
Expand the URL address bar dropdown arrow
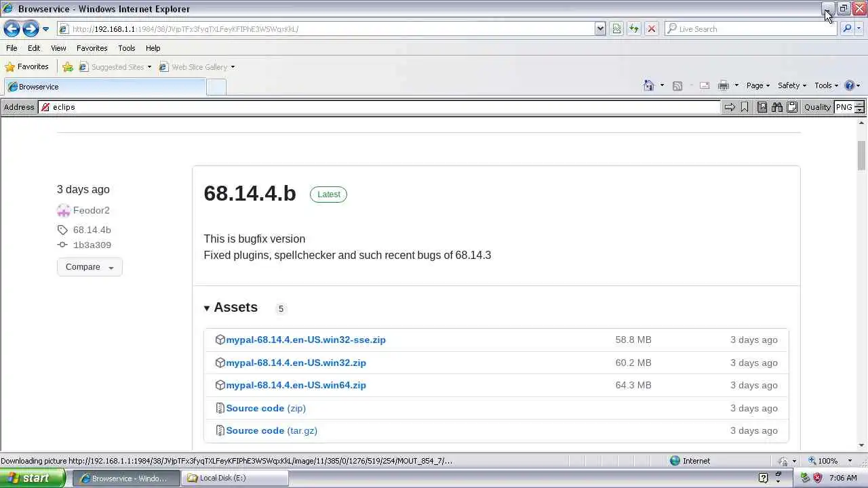pyautogui.click(x=600, y=29)
